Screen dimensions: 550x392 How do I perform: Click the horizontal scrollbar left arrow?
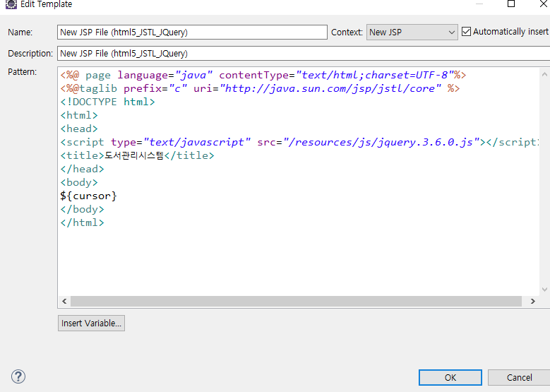64,301
